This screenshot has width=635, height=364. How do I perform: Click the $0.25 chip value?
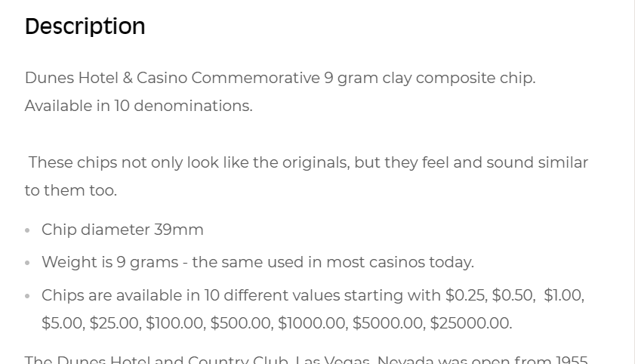[466, 295]
